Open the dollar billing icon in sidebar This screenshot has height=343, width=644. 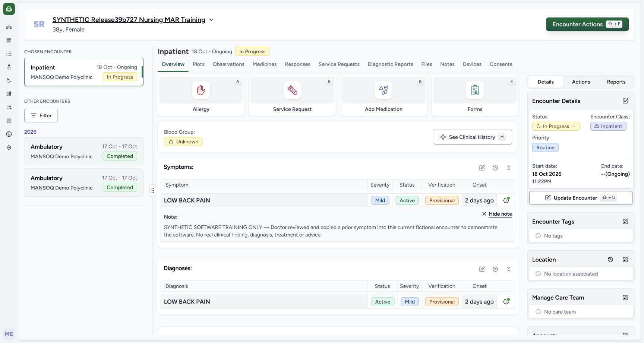point(9,134)
